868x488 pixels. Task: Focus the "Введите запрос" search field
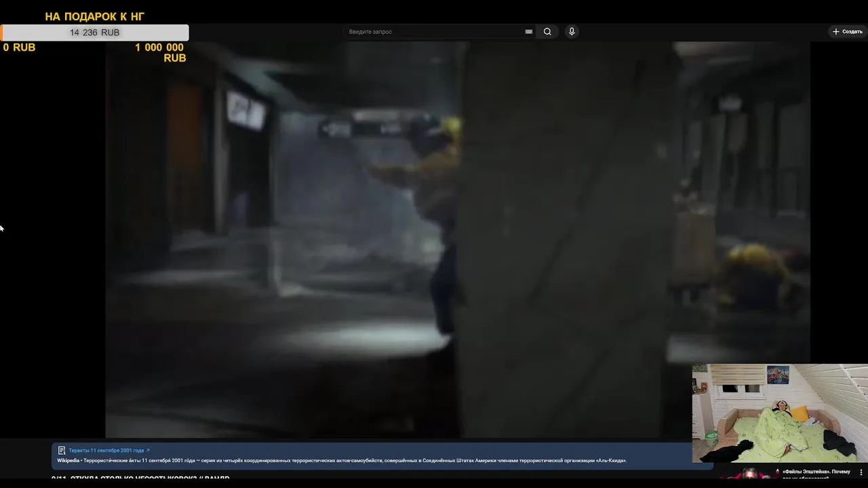point(434,32)
